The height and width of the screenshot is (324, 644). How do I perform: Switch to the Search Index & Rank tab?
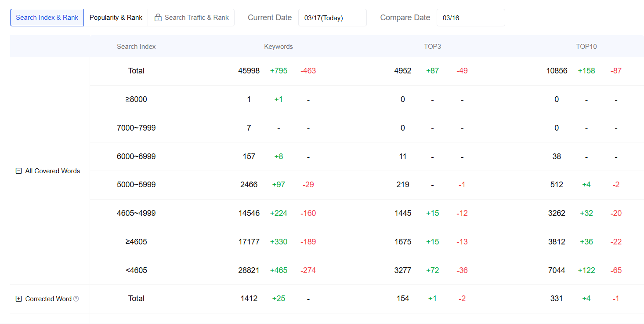(47, 18)
